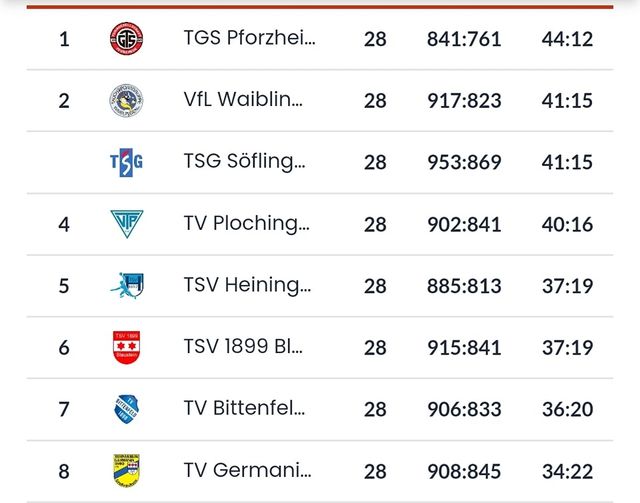Select the TSV 1899 Blaustein team name
The width and height of the screenshot is (640, 503).
point(243,347)
